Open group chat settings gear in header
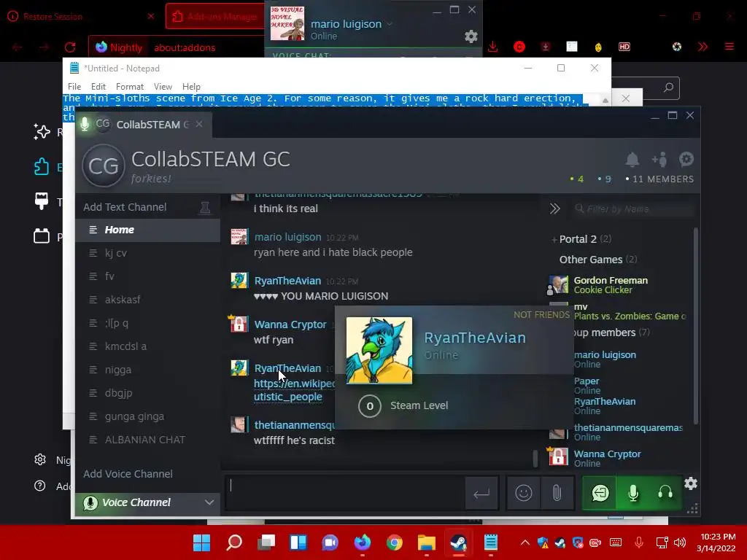747x560 pixels. click(x=686, y=159)
